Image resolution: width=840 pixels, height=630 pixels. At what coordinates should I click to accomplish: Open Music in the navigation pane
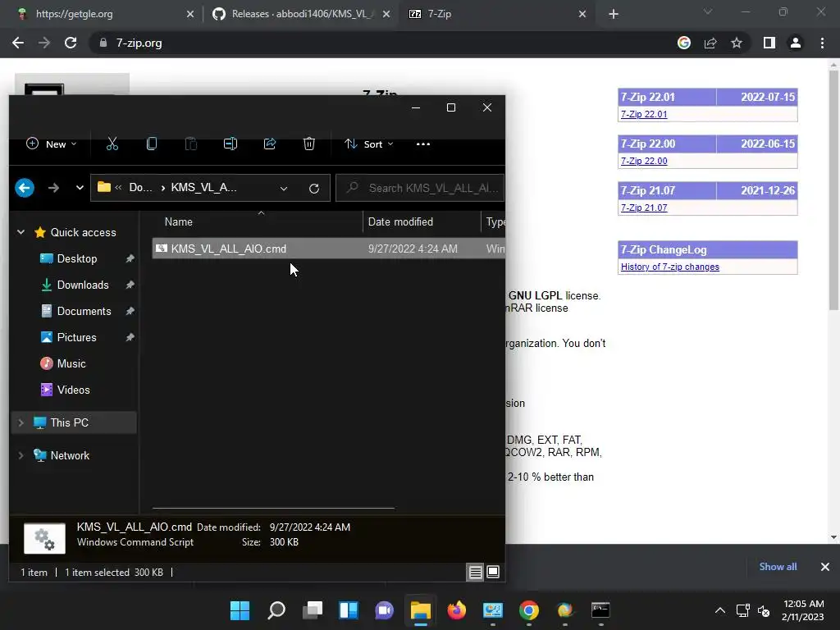71,363
